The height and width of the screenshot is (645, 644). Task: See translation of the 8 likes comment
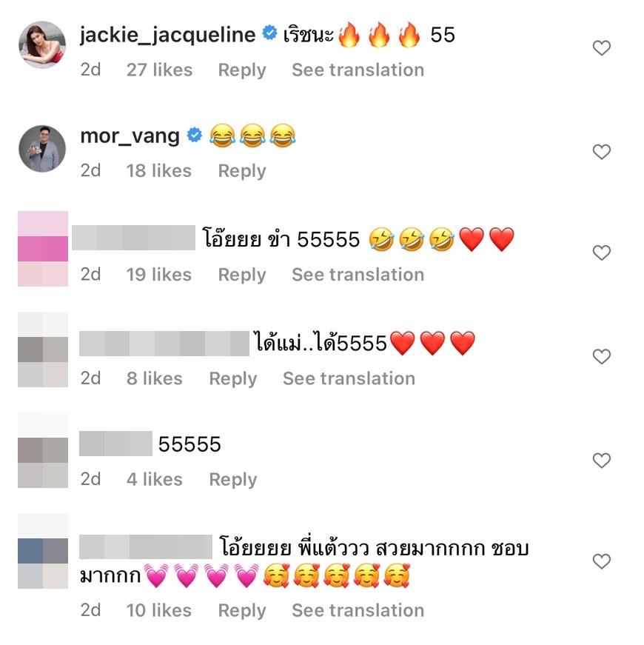click(349, 378)
